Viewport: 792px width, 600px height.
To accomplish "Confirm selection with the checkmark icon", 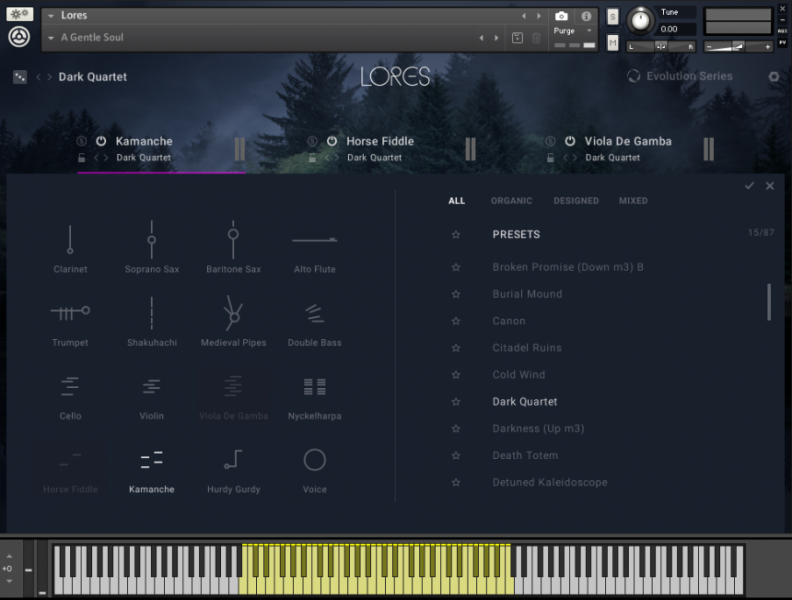I will pyautogui.click(x=750, y=186).
